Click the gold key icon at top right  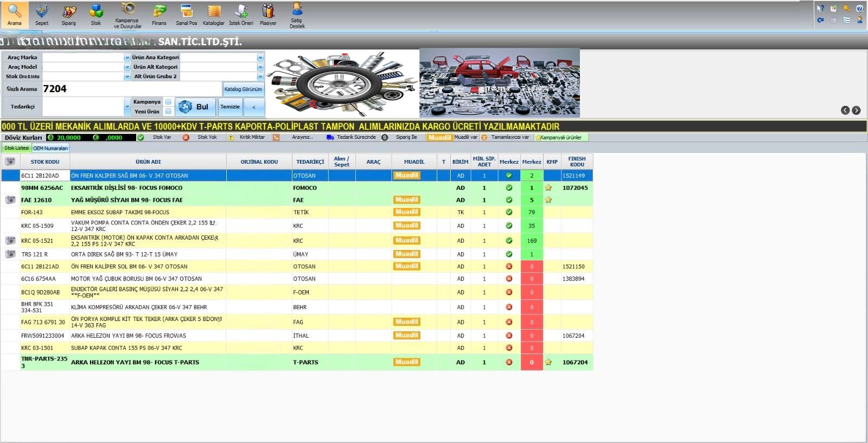[x=846, y=9]
